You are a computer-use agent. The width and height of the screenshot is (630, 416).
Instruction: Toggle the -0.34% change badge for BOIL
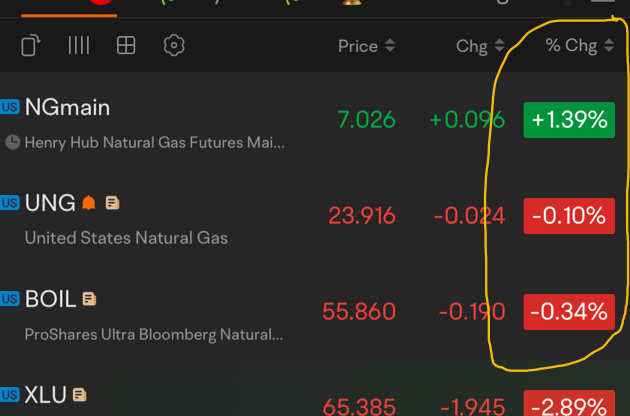click(x=569, y=312)
